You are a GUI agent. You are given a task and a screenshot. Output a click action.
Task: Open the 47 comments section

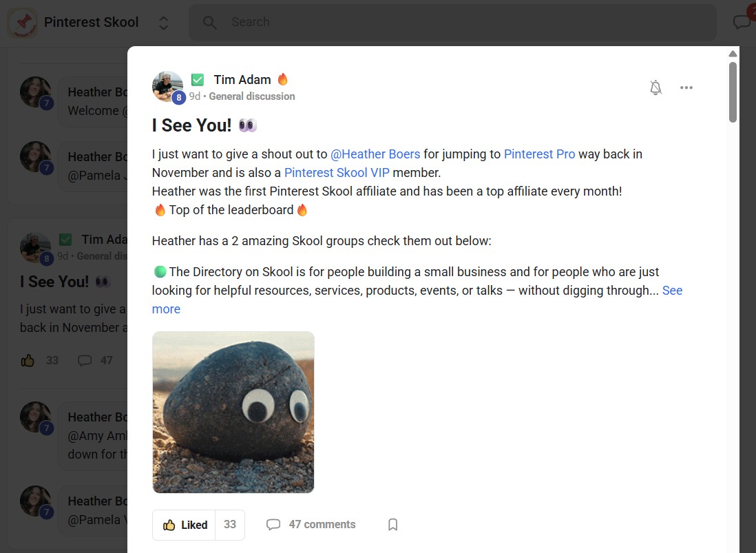click(x=311, y=525)
